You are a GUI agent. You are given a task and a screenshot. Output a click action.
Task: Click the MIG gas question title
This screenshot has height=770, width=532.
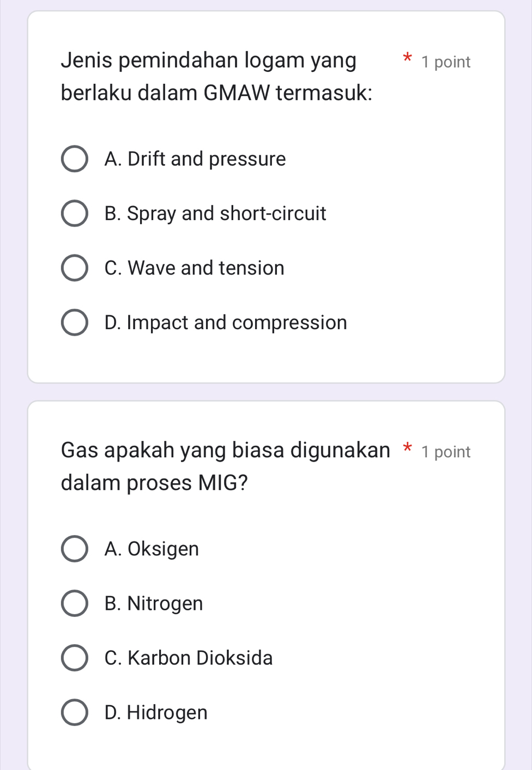[225, 466]
